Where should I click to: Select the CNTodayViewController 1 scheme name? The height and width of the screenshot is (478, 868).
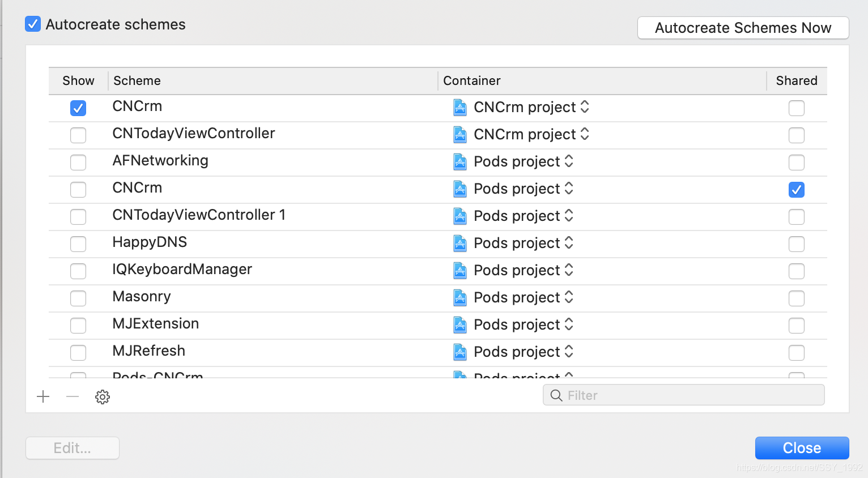coord(199,215)
